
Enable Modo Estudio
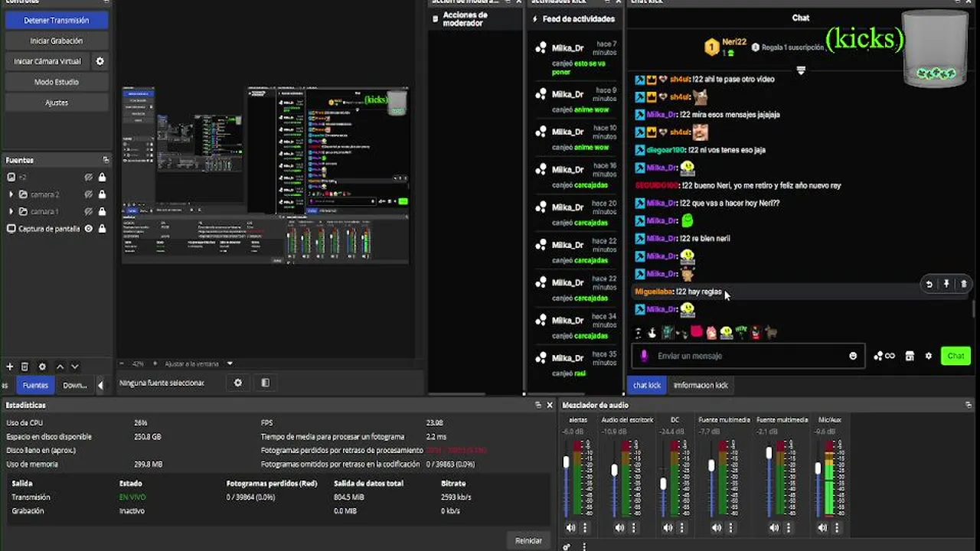pos(57,82)
